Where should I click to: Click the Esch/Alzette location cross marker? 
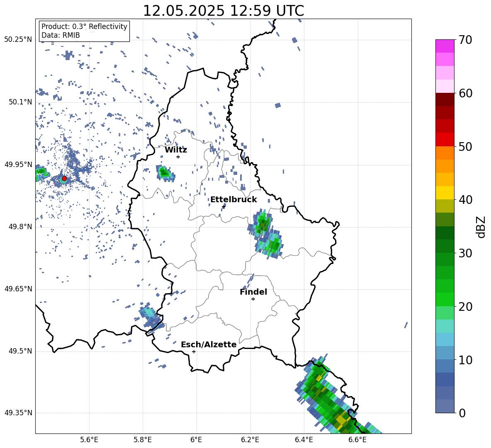point(194,351)
